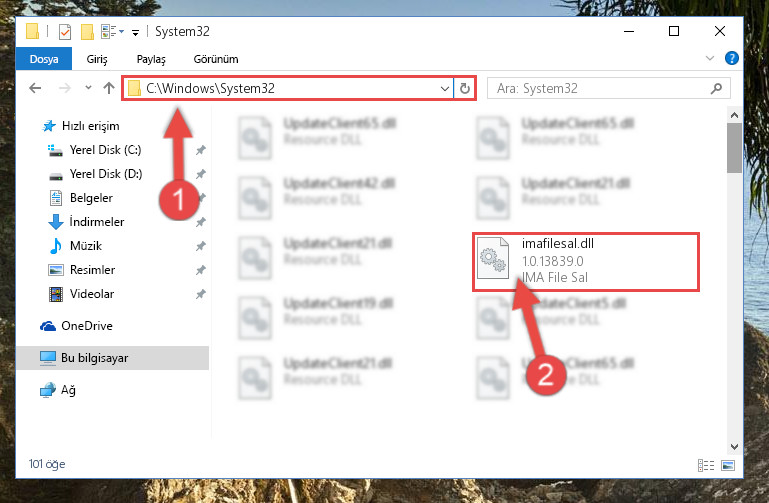Go up one folder level arrow
Screen dimensions: 769x503
point(109,88)
